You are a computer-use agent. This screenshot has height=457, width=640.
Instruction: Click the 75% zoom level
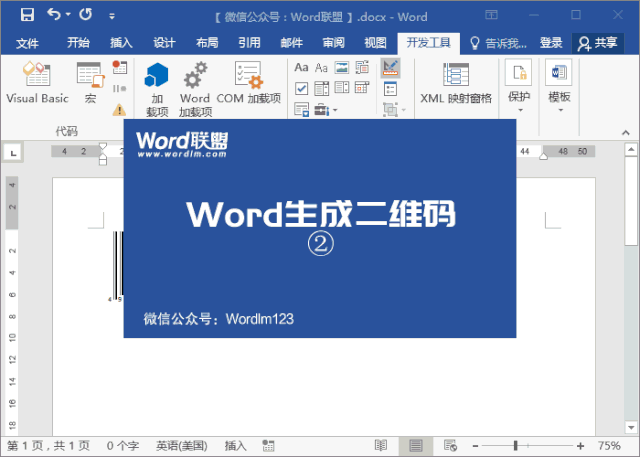(x=609, y=446)
